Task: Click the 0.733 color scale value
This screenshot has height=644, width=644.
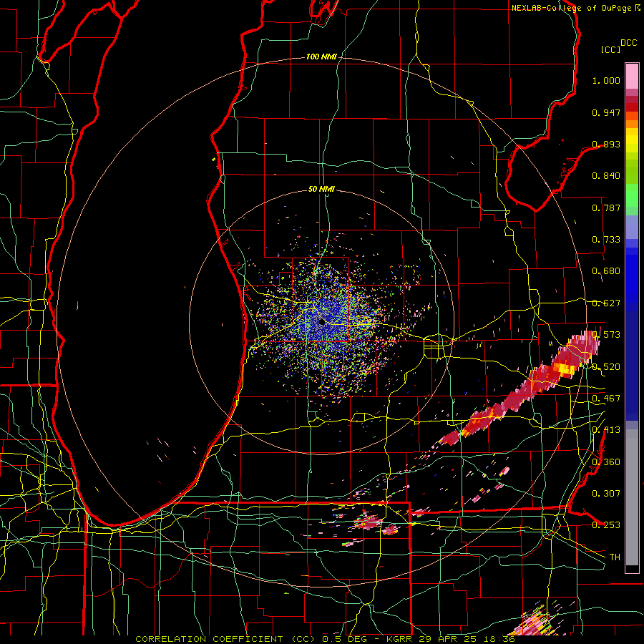Action: [x=606, y=240]
